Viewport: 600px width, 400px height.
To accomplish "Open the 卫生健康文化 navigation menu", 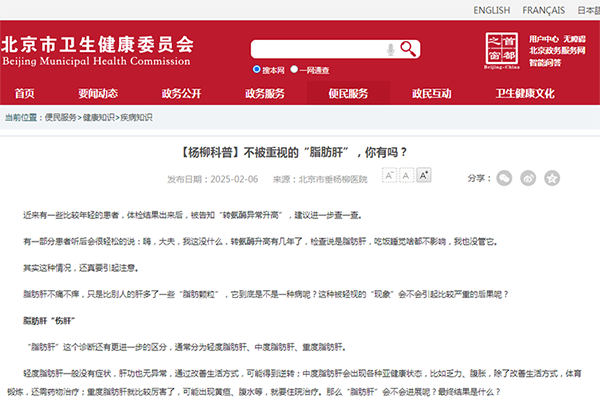I will coord(524,93).
